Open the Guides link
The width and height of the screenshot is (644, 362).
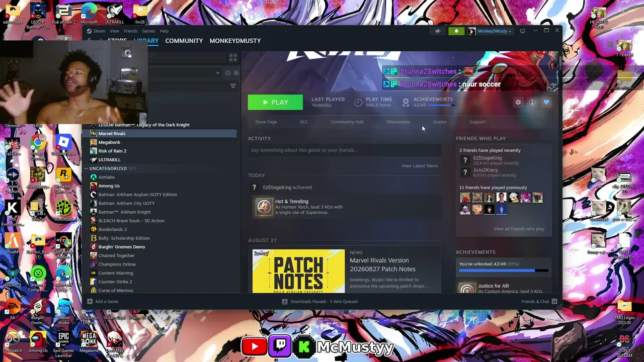click(x=440, y=122)
